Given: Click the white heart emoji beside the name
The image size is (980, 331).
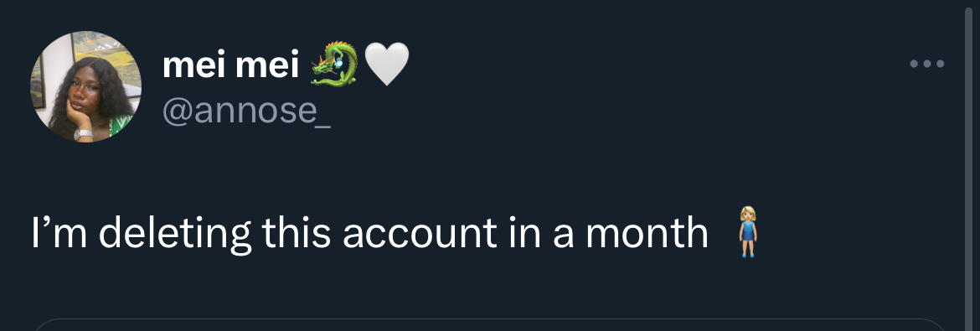Looking at the screenshot, I should pos(386,65).
